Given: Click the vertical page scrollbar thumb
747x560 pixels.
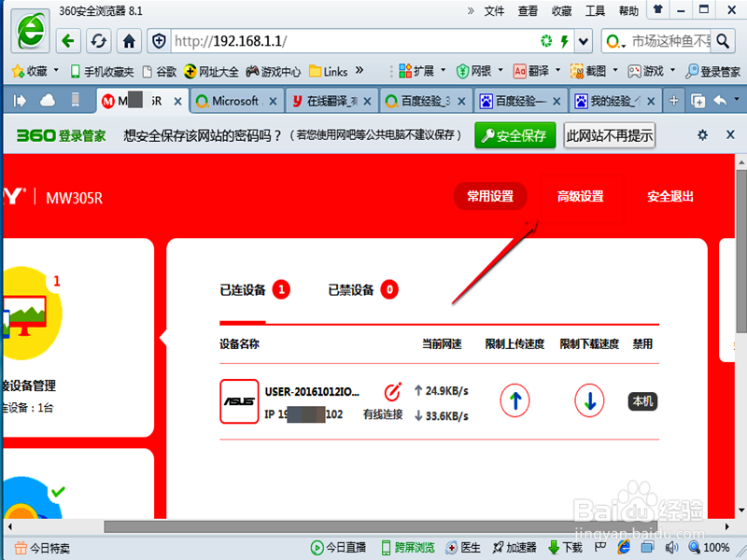Looking at the screenshot, I should [741, 251].
